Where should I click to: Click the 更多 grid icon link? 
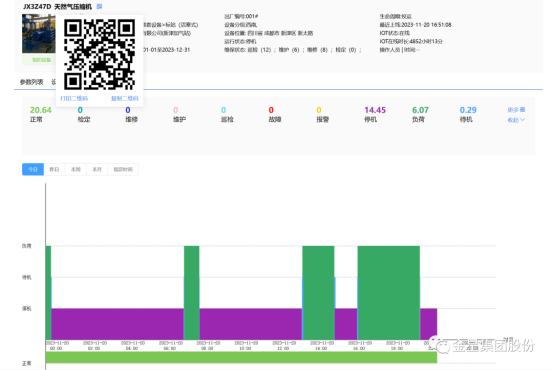[516, 110]
